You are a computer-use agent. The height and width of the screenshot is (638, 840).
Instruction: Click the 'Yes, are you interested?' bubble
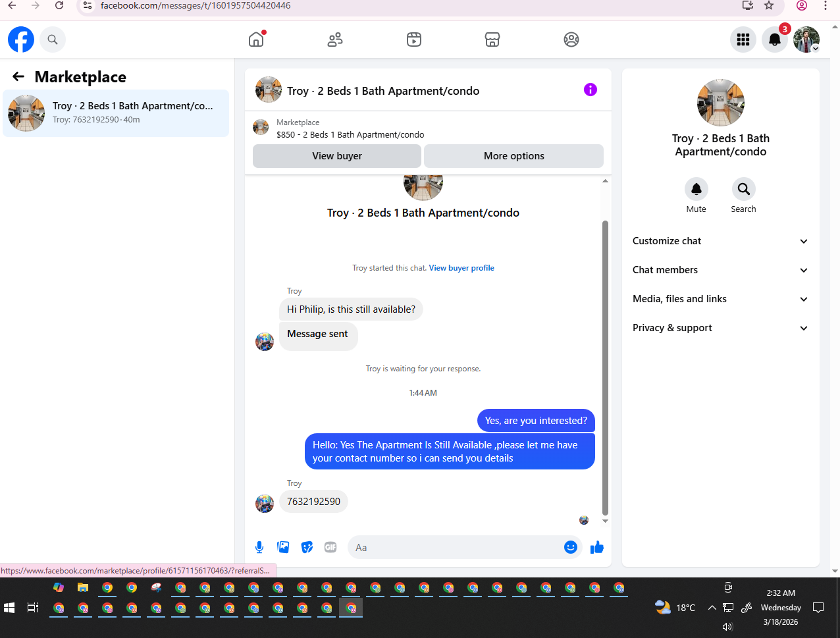[536, 421]
